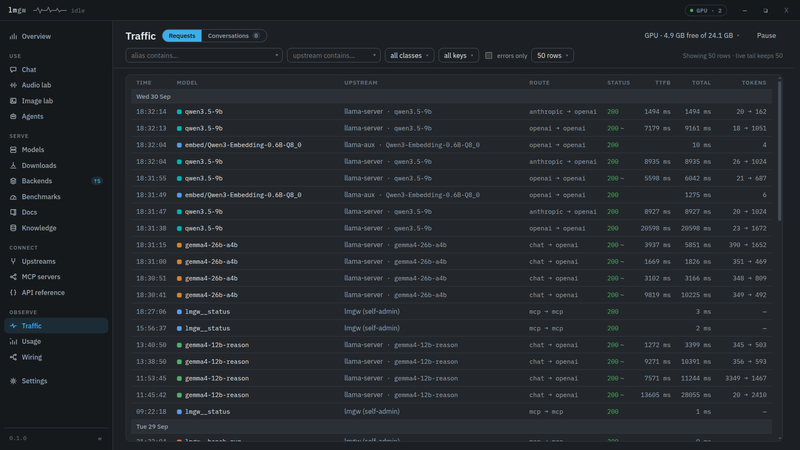Click embed/Qwen3-Embedding model at 18:31:49
800x450 pixels.
(243, 195)
